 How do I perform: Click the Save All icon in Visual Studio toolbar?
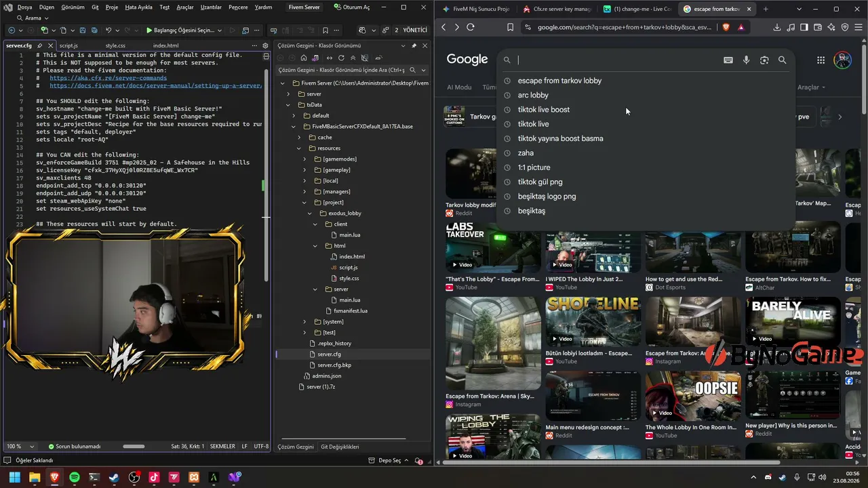[93, 30]
